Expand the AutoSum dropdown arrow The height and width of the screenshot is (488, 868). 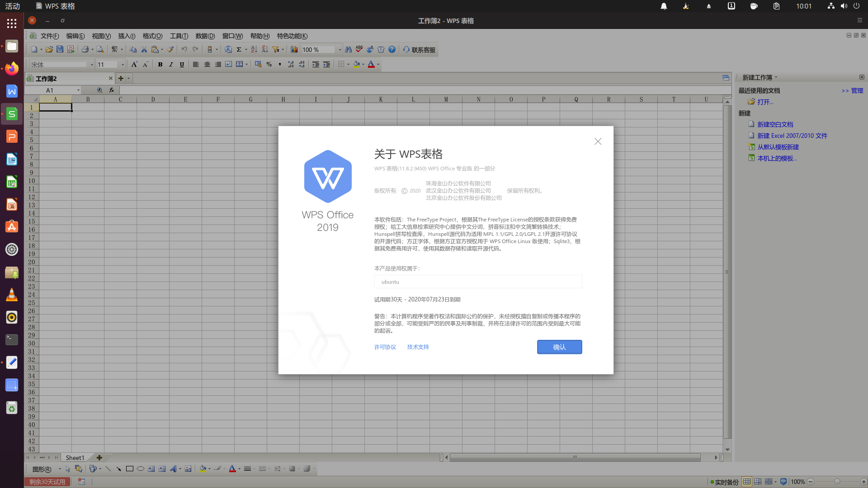pos(246,50)
